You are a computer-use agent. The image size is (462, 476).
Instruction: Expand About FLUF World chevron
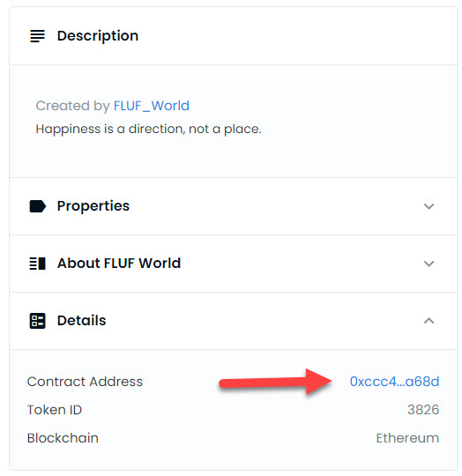pyautogui.click(x=428, y=264)
